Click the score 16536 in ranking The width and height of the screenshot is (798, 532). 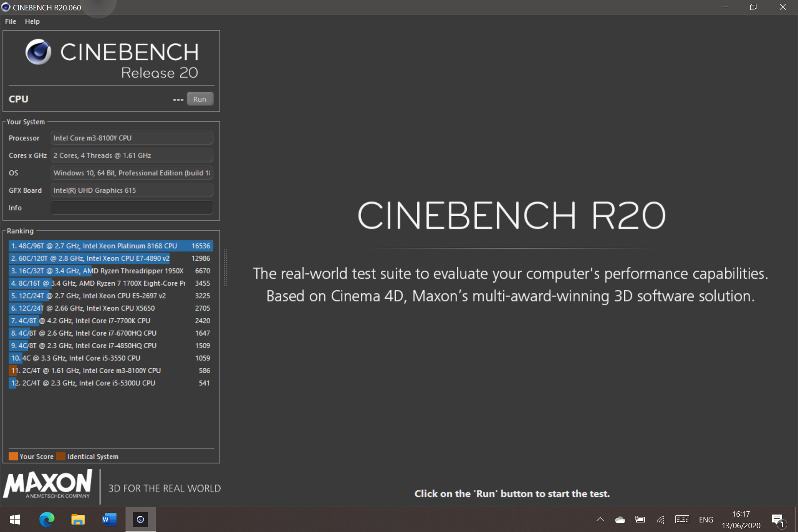click(201, 246)
